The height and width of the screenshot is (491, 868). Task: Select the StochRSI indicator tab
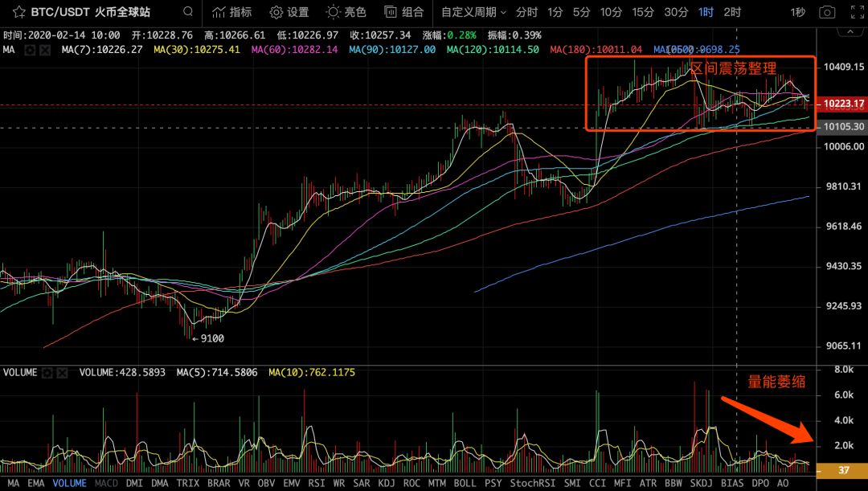pos(533,483)
